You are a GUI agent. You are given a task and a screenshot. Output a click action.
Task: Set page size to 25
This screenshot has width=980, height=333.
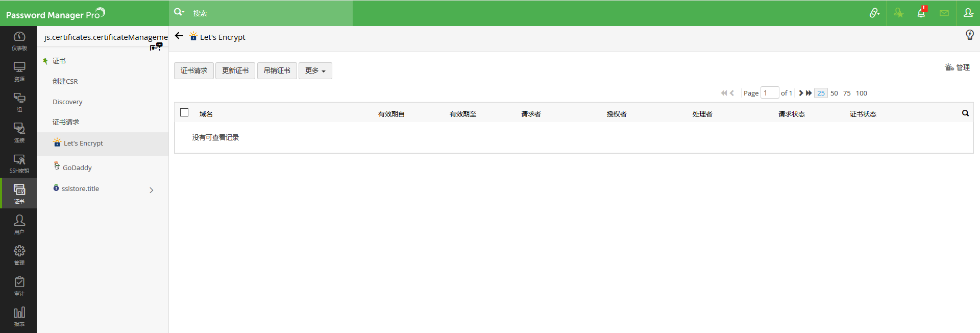(821, 93)
